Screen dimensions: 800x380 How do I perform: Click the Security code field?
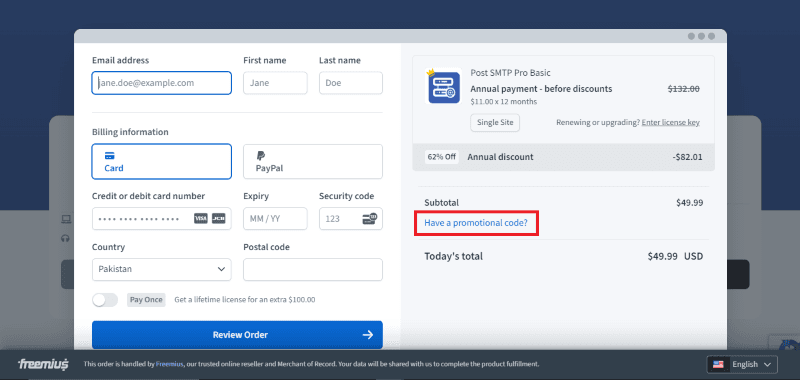tap(351, 218)
